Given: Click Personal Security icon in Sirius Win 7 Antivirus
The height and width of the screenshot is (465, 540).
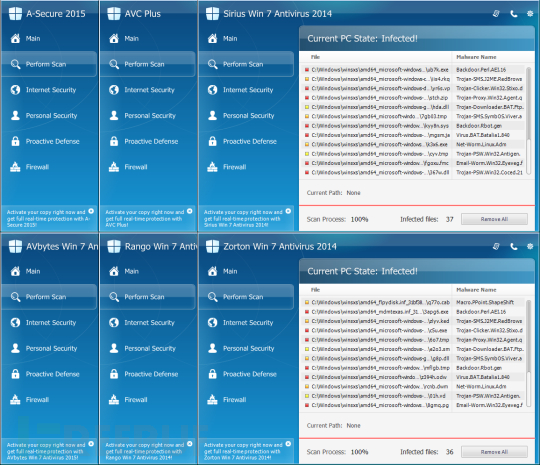Looking at the screenshot, I should (212, 115).
